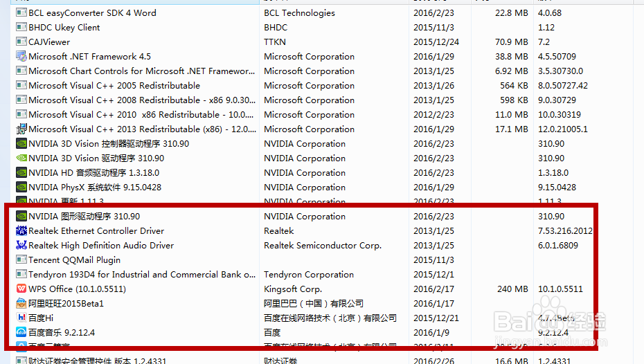Click the NVIDIA 图形驱动程序 310.90 icon
The width and height of the screenshot is (644, 364).
pyautogui.click(x=21, y=217)
